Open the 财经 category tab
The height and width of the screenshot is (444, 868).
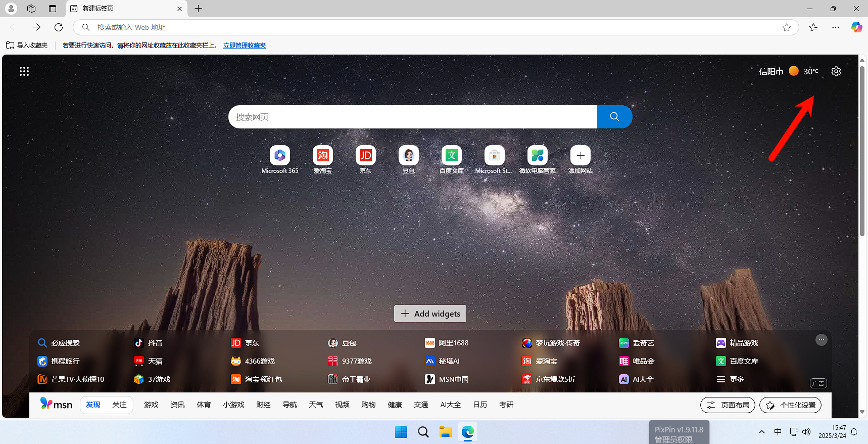(263, 405)
